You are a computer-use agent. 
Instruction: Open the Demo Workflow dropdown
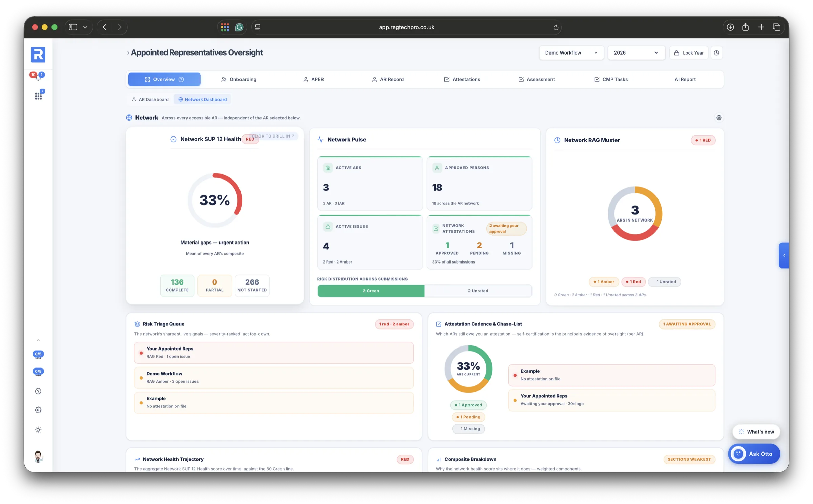(571, 53)
